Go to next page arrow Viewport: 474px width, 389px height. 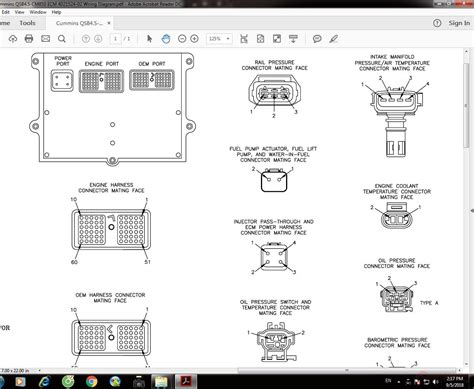[98, 39]
